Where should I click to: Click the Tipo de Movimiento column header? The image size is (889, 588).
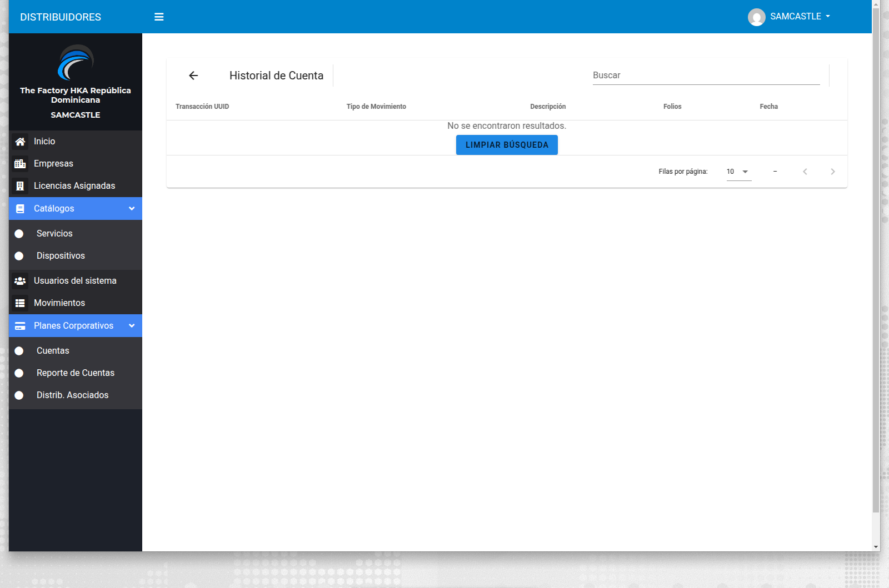click(x=376, y=107)
